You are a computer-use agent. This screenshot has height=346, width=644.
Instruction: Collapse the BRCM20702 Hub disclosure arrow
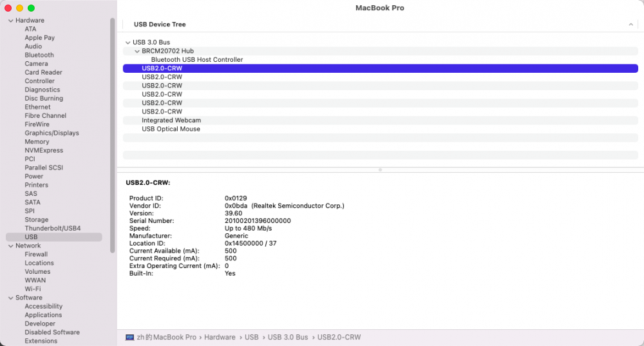coord(137,52)
